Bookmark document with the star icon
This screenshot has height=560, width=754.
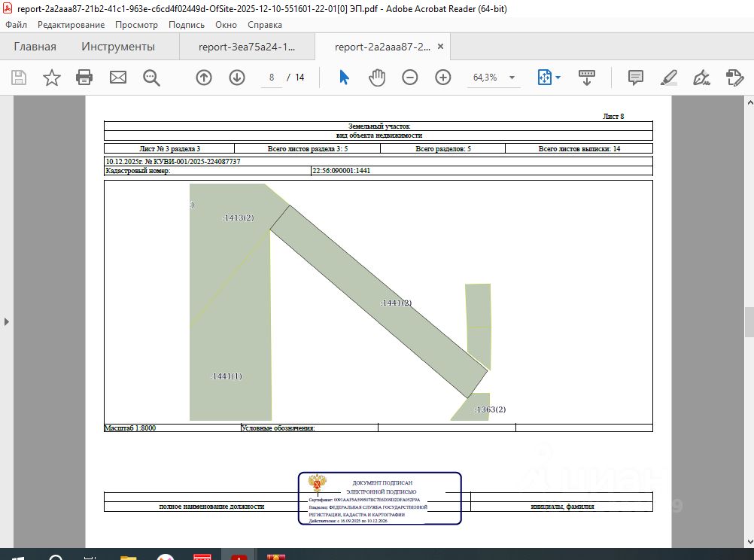tap(51, 78)
